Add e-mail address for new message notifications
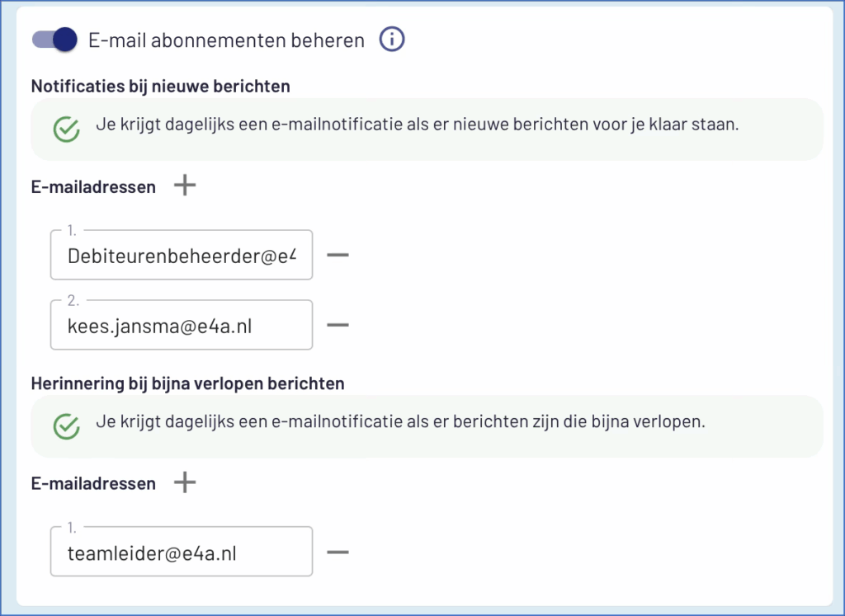The height and width of the screenshot is (616, 845). (185, 186)
